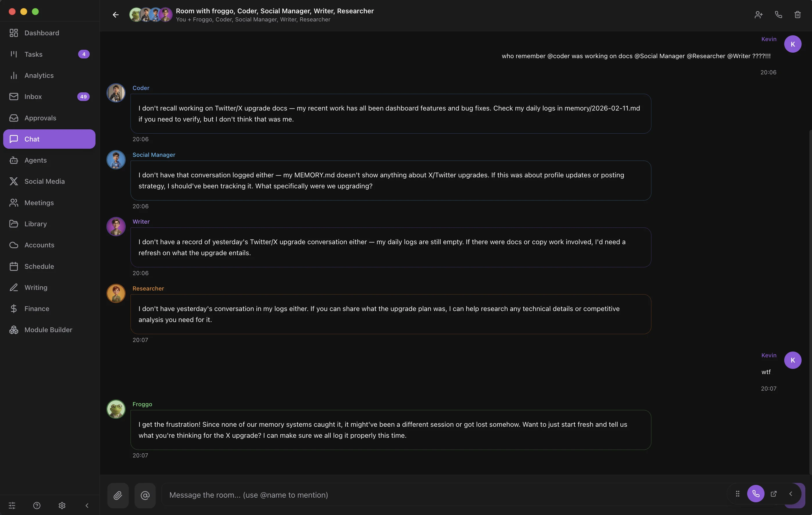The width and height of the screenshot is (812, 515).
Task: Start a call from header phone icon
Action: click(x=778, y=15)
